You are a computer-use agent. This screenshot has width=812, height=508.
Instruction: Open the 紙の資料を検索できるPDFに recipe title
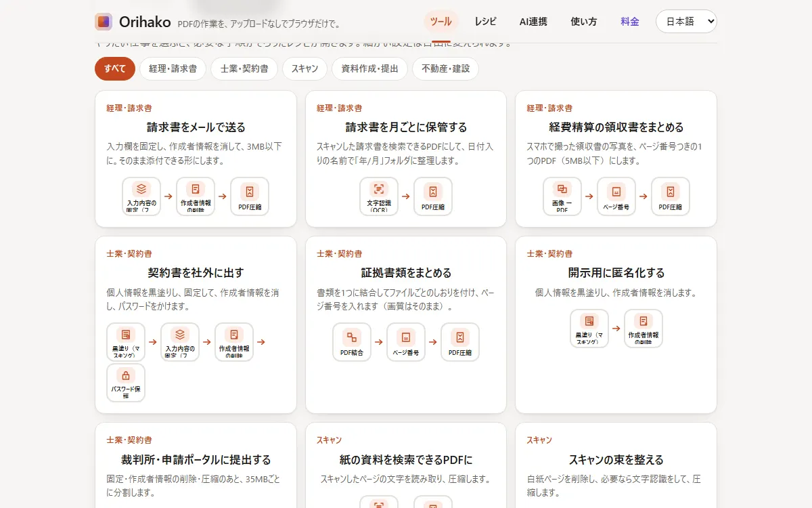click(406, 460)
